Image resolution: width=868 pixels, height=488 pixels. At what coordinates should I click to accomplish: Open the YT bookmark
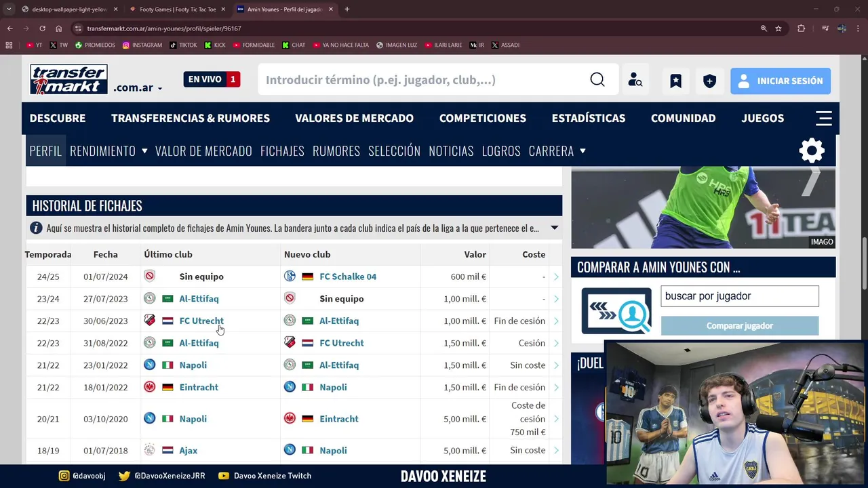(34, 45)
